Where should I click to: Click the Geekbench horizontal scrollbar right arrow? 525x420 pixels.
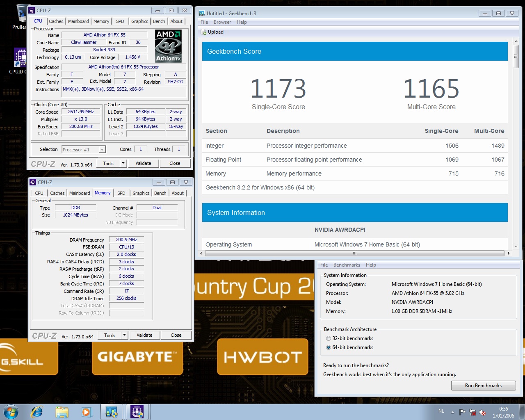click(509, 253)
